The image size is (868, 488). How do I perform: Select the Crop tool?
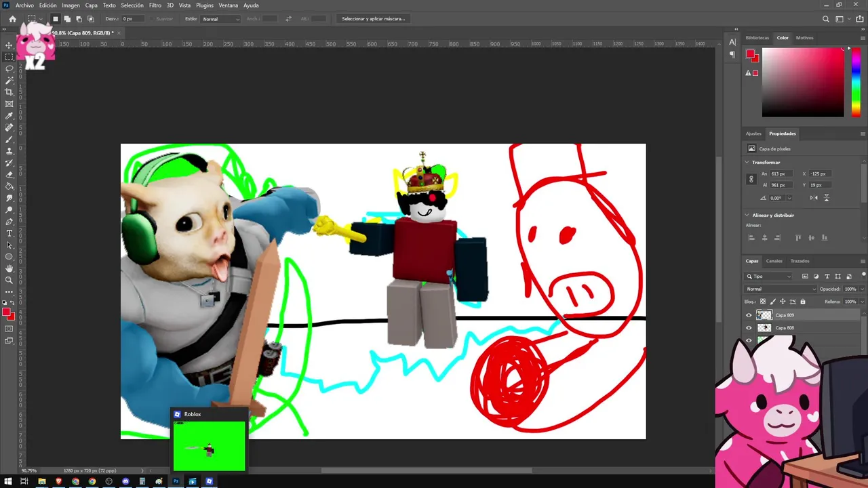9,92
